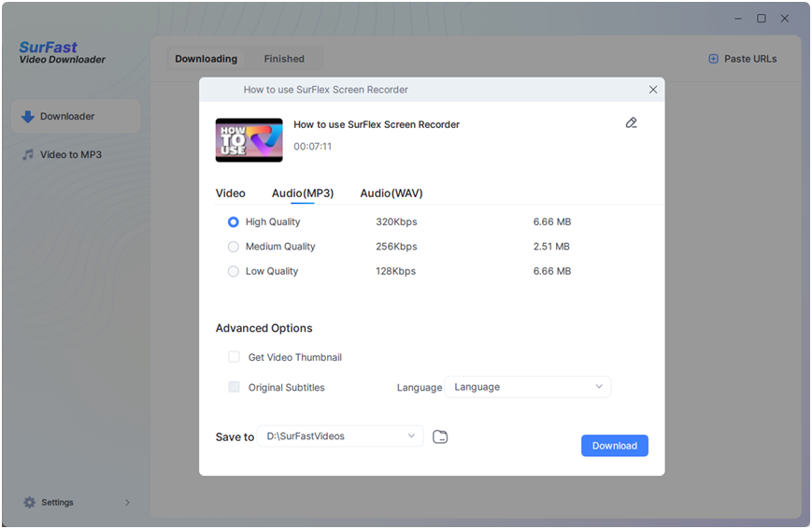Viewport: 812px width, 529px height.
Task: Click the Settings gear icon
Action: [x=29, y=502]
